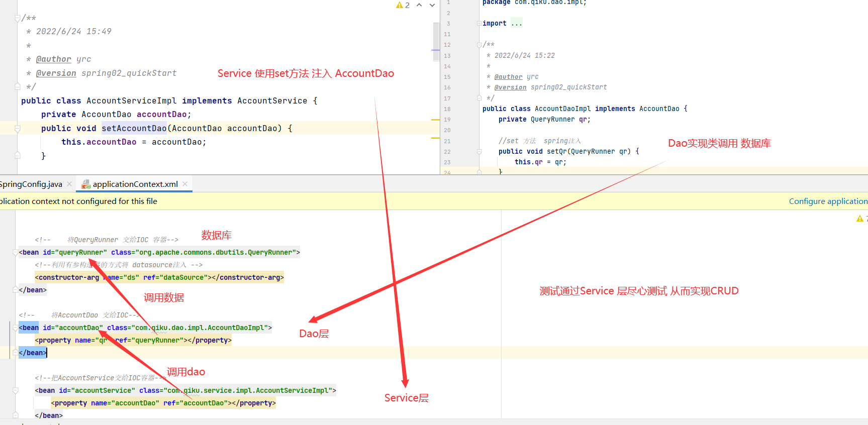Click the AccountServiceImpl editor vertical scrollbar
The height and width of the screenshot is (425, 868).
click(x=436, y=41)
